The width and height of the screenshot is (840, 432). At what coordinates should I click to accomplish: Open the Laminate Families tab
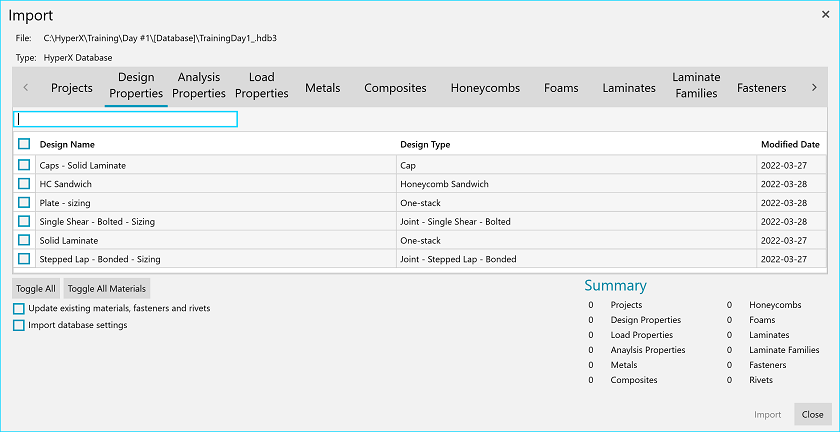(696, 85)
